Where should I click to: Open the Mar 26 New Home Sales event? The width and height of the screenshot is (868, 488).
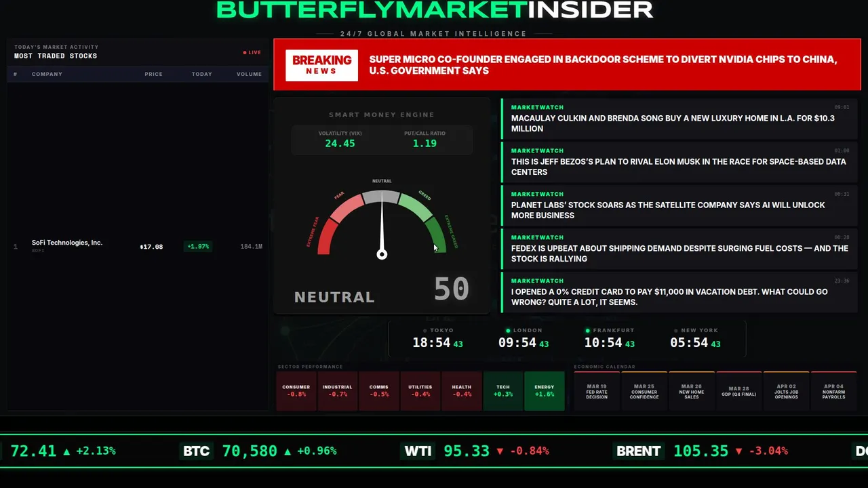692,391
